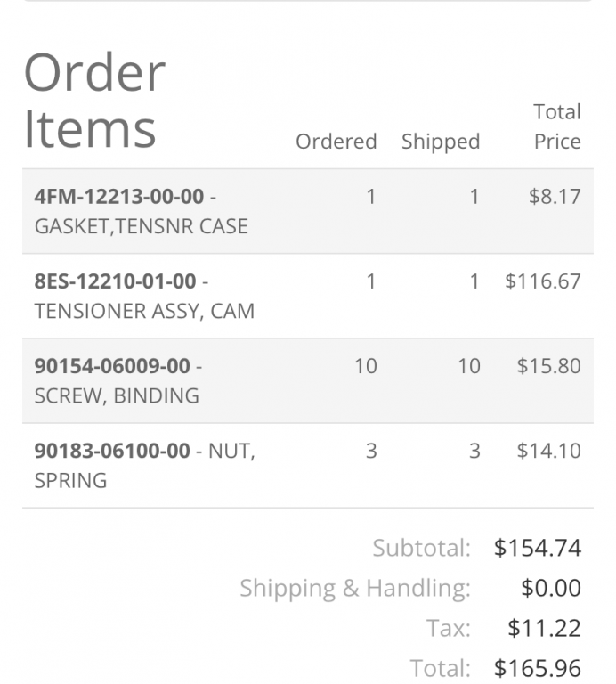Viewport: 616px width, 684px height.
Task: Open part number 8ES-12210-01-00
Action: tap(115, 281)
